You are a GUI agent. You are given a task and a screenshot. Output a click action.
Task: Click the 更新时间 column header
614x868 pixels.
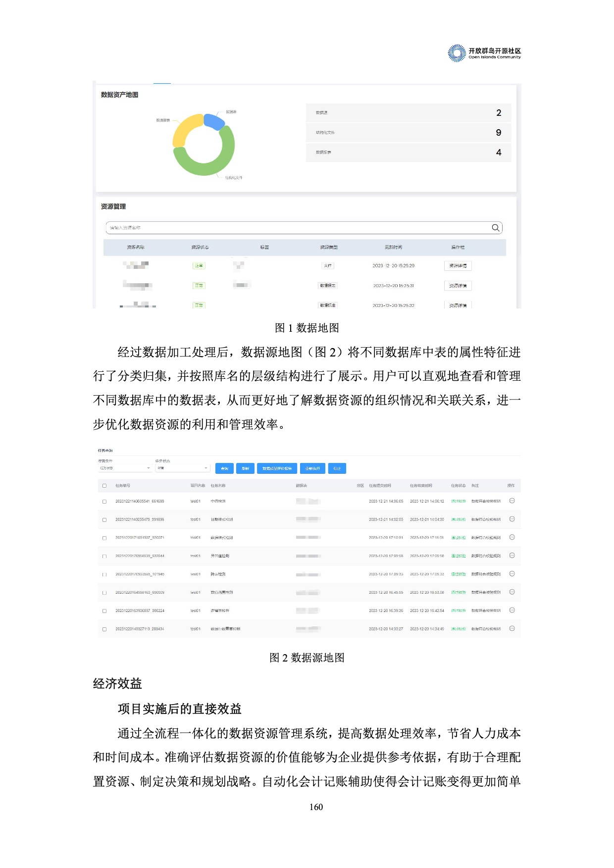pos(393,247)
